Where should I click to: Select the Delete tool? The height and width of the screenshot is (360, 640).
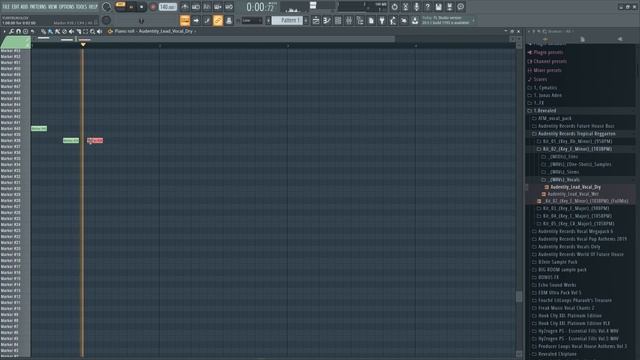pyautogui.click(x=64, y=31)
